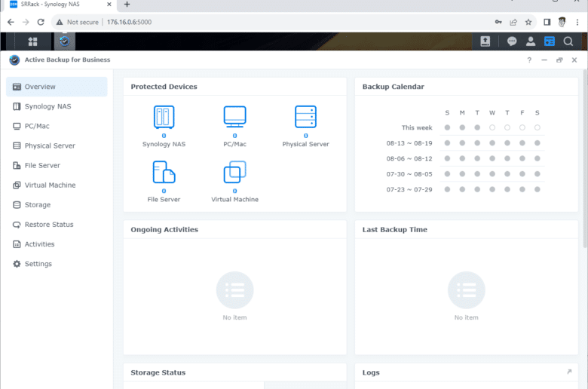588x389 pixels.
Task: Click the share page icon in address bar
Action: point(513,22)
